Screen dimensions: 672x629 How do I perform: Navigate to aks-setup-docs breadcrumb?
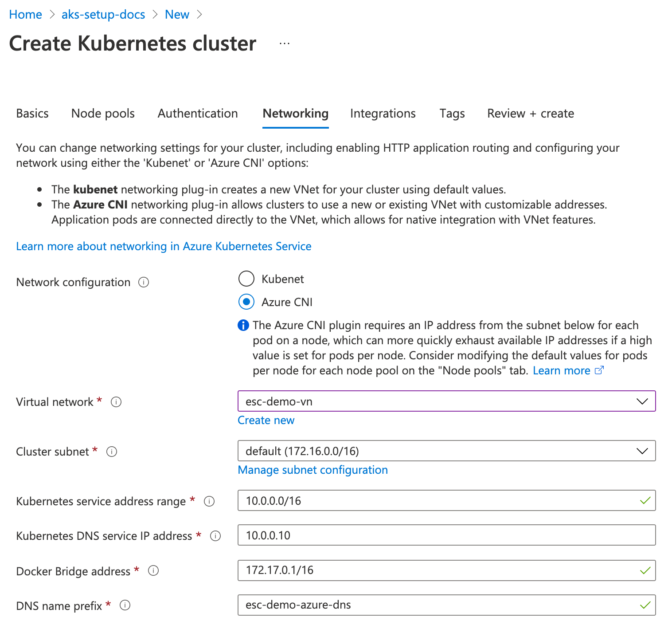coord(103,15)
